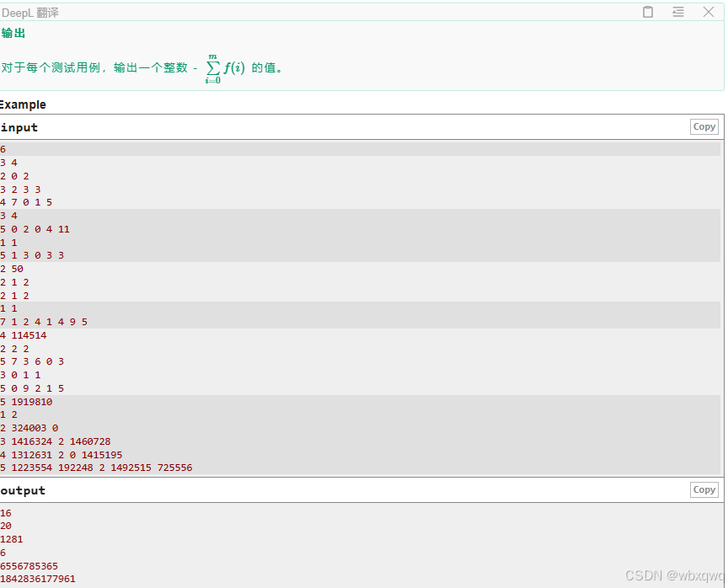Viewport: 728px width, 588px height.
Task: Click the DeepL 翻译 title label
Action: coord(29,12)
